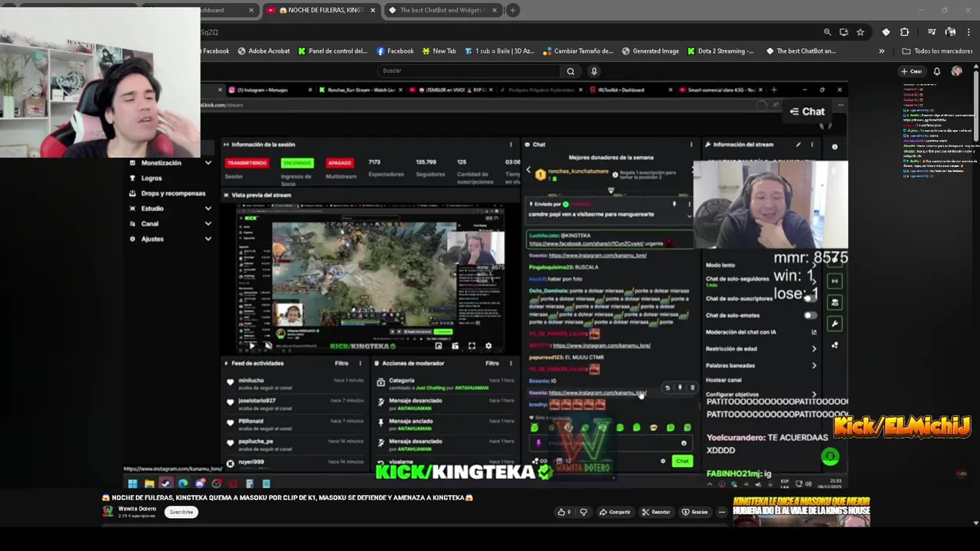The height and width of the screenshot is (551, 980).
Task: Open the browser extensions puzzle icon
Action: (904, 32)
